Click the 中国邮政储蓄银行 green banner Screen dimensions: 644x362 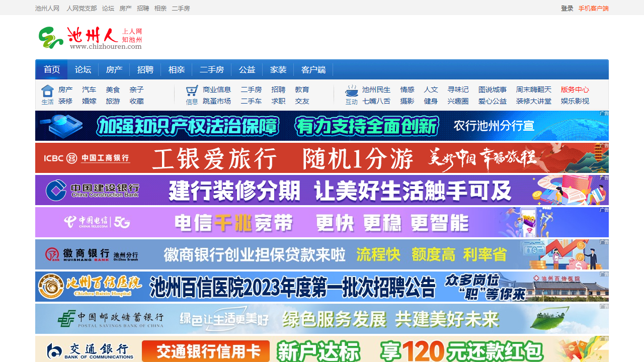[322, 319]
